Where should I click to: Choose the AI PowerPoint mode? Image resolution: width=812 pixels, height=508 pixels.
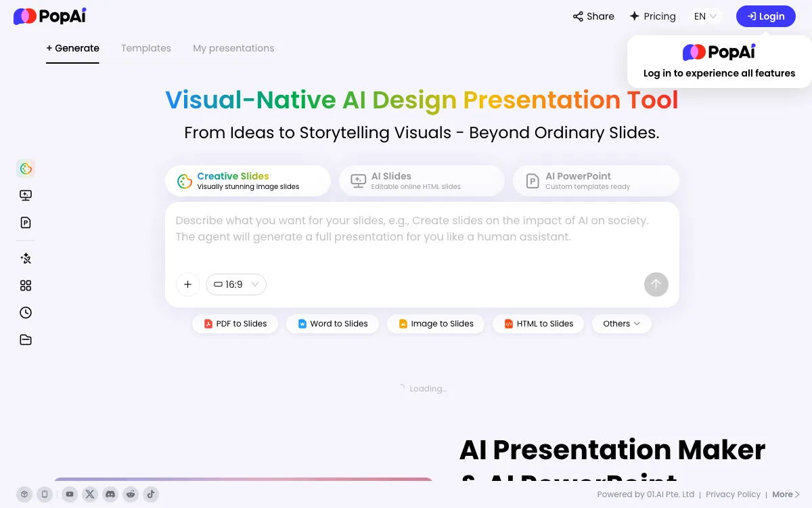pos(596,181)
